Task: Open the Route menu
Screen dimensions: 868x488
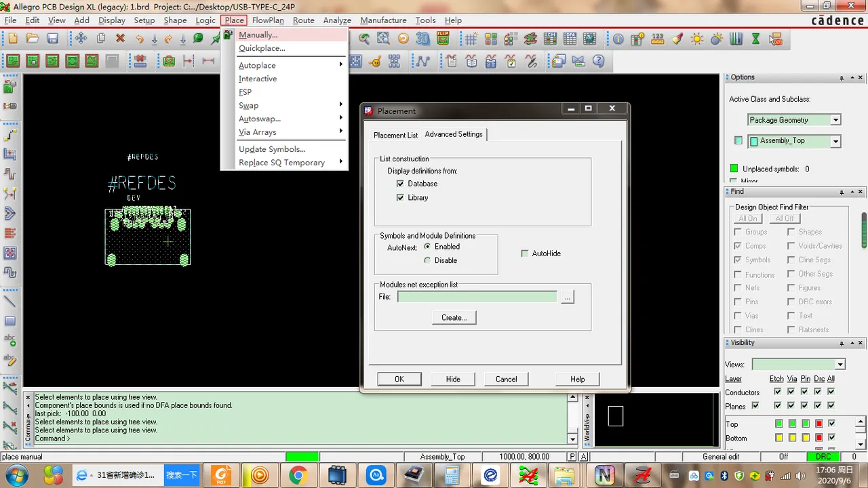Action: pos(303,20)
